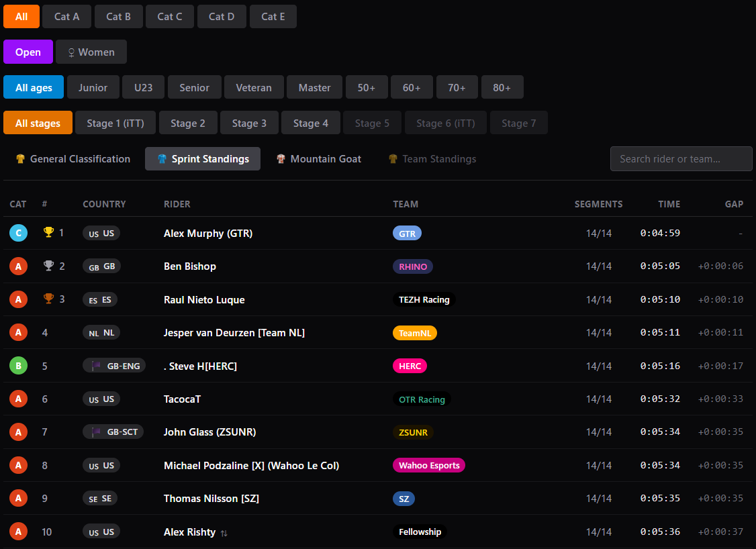Click the blue jersey icon on Sprint Standings
The image size is (756, 549).
tap(162, 158)
